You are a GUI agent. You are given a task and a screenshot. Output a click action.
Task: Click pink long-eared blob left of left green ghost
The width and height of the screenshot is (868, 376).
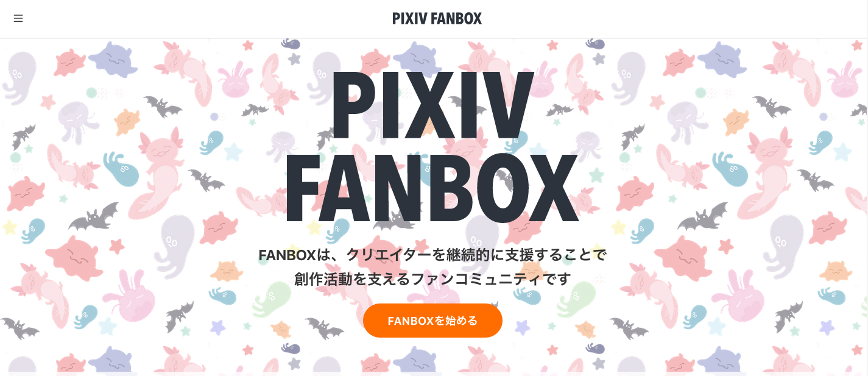(138, 297)
